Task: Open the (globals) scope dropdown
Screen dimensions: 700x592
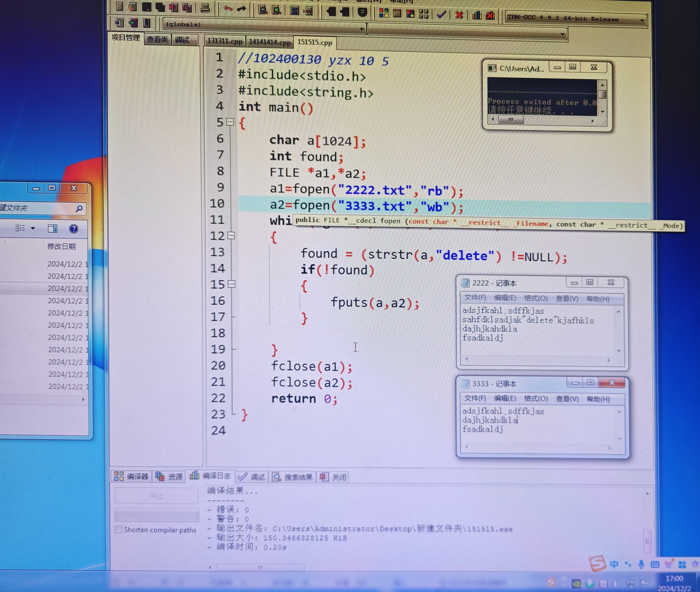Action: (264, 26)
